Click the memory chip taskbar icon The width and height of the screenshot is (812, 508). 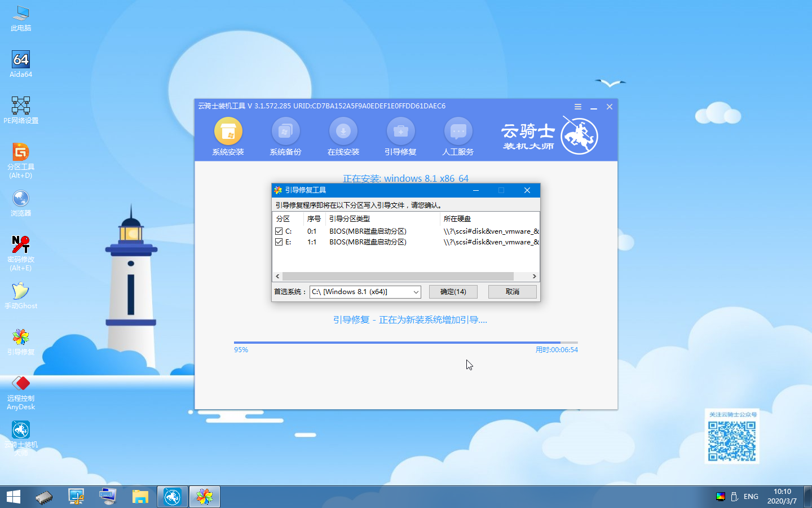coord(44,497)
